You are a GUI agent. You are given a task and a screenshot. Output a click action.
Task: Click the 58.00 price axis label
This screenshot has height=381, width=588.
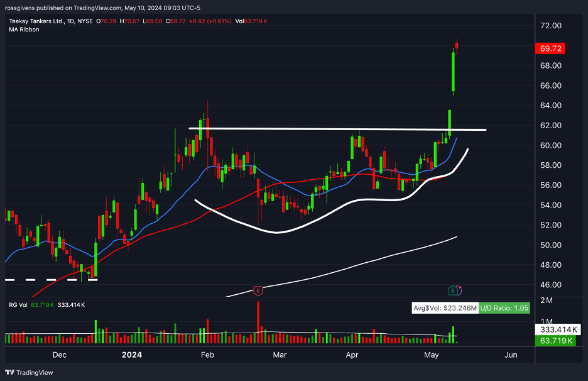(550, 165)
